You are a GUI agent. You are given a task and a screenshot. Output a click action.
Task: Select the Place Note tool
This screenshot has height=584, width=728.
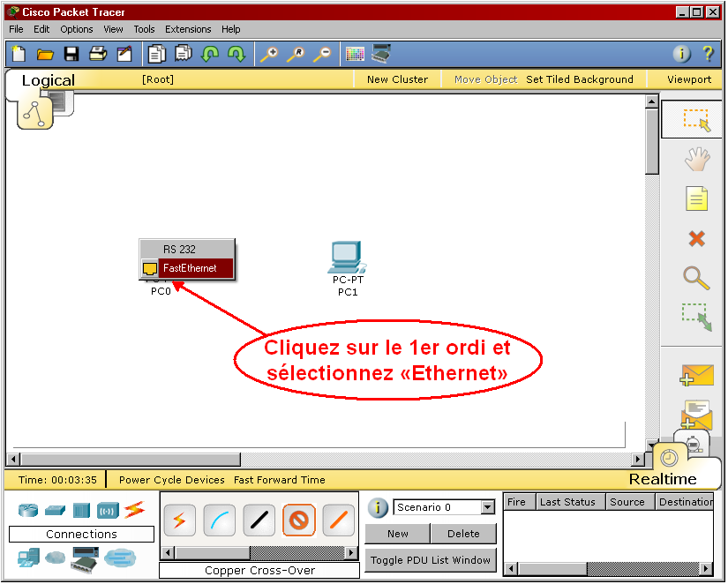click(x=696, y=198)
